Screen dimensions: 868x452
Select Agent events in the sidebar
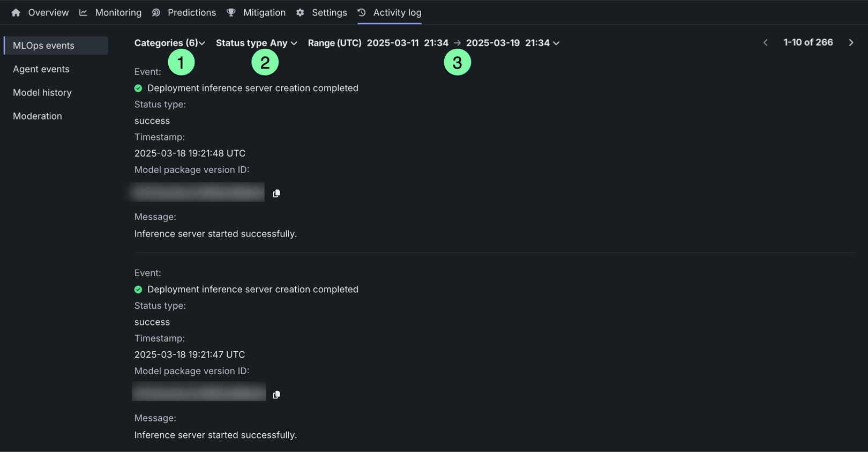(x=41, y=69)
